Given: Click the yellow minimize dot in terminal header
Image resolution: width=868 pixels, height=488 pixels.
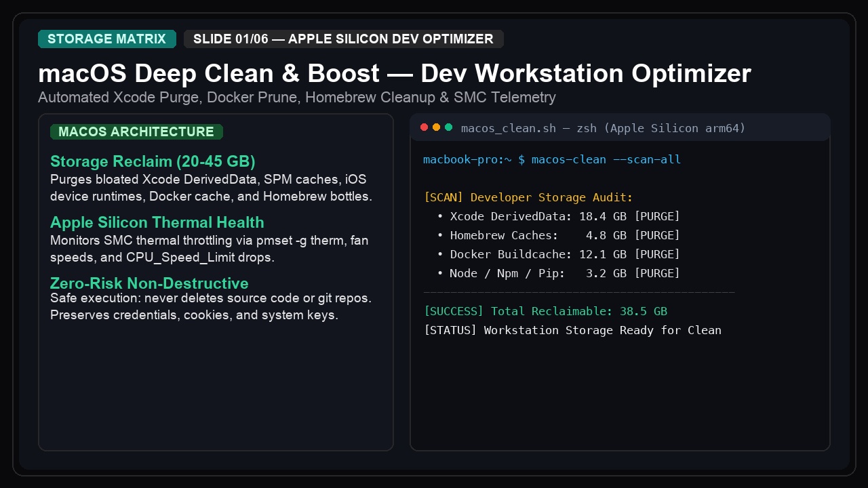Looking at the screenshot, I should (437, 127).
